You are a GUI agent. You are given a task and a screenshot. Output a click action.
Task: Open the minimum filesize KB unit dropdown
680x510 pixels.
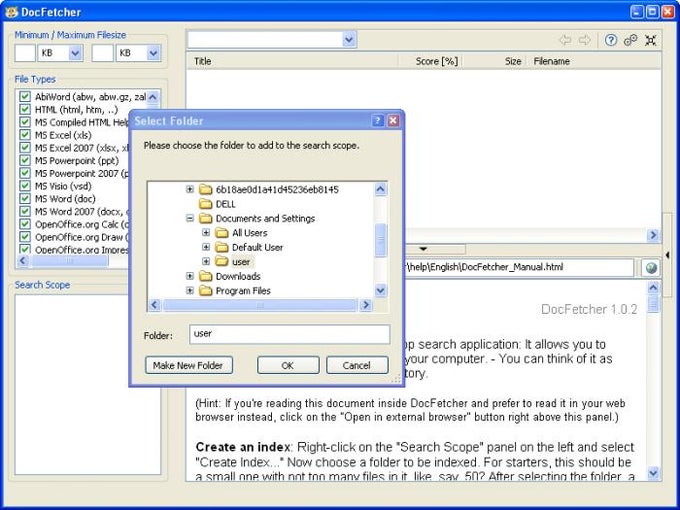75,53
